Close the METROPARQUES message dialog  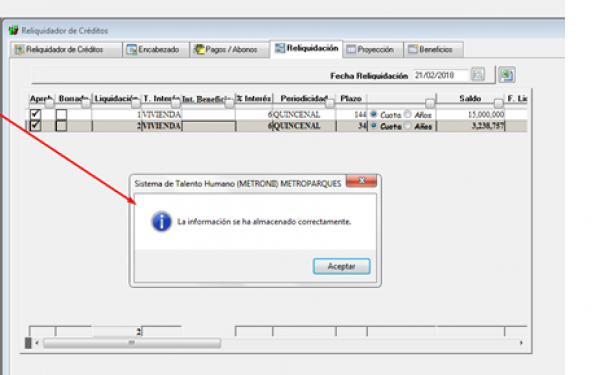(361, 181)
